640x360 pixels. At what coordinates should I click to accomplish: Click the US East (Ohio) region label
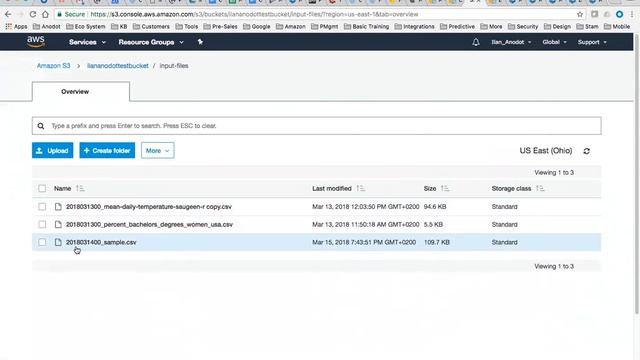[x=546, y=151]
